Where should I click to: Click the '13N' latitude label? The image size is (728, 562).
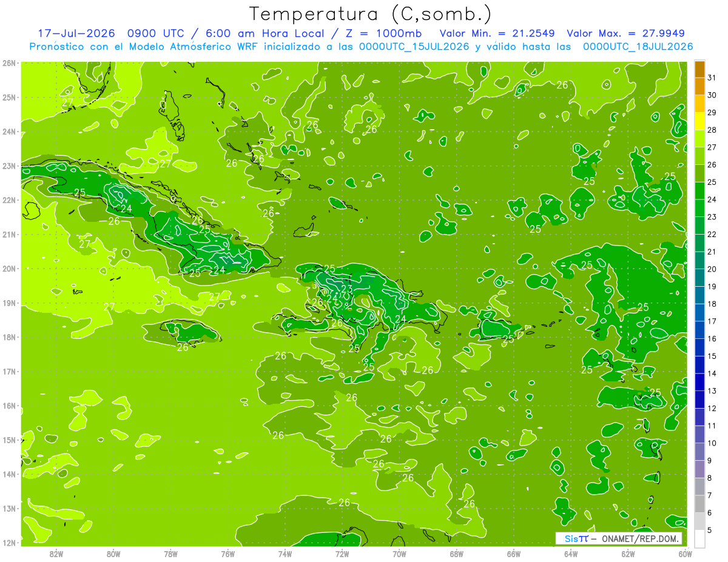8,508
